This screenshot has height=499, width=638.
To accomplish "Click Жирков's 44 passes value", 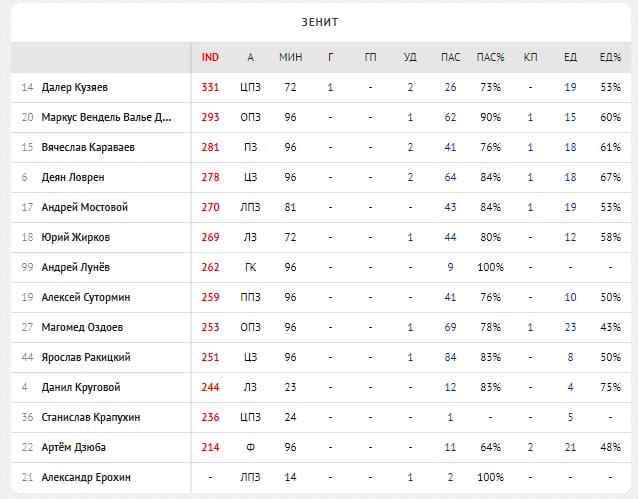I will [x=450, y=237].
